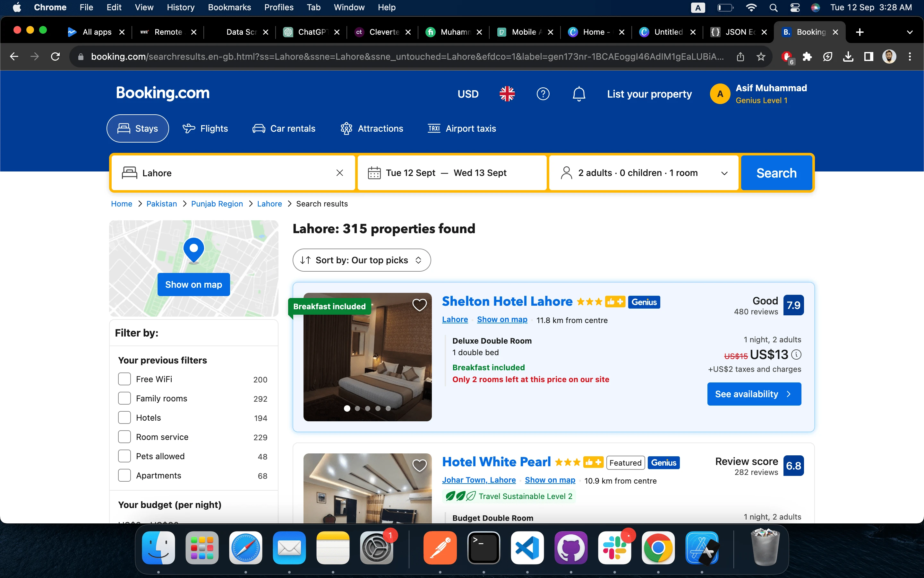Select the Stays tab
The height and width of the screenshot is (578, 924).
[138, 128]
